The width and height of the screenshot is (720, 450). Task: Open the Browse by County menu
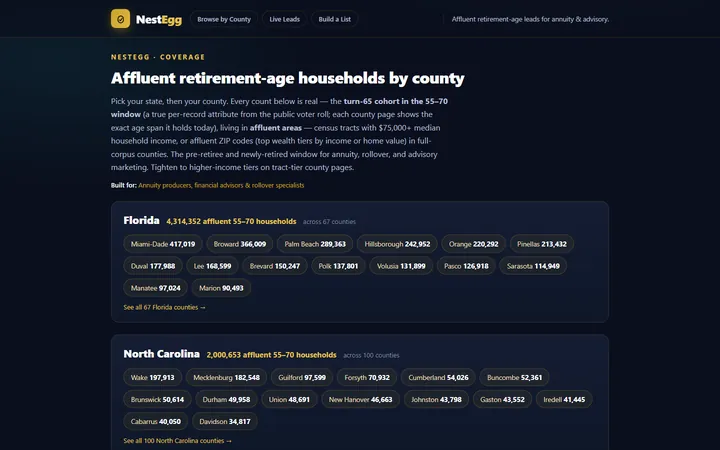pyautogui.click(x=224, y=19)
